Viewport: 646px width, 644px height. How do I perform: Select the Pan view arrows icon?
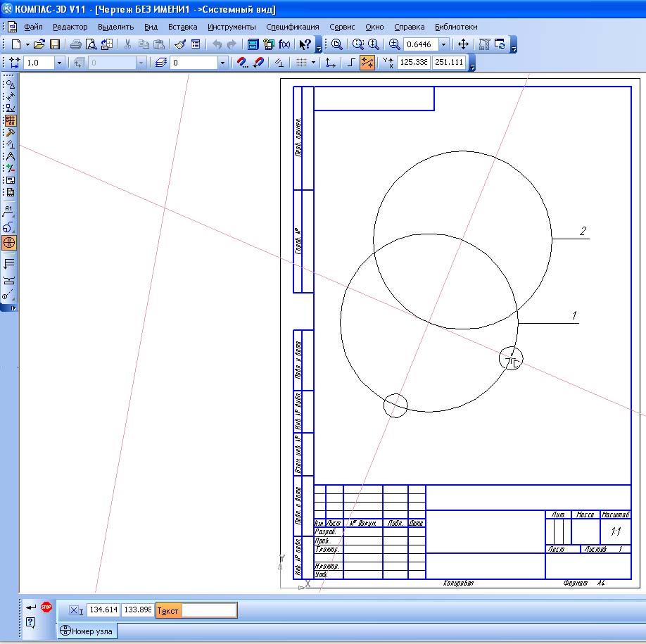[x=463, y=44]
